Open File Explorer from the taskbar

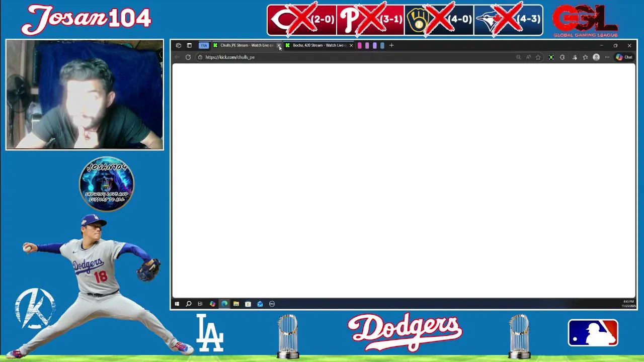236,304
